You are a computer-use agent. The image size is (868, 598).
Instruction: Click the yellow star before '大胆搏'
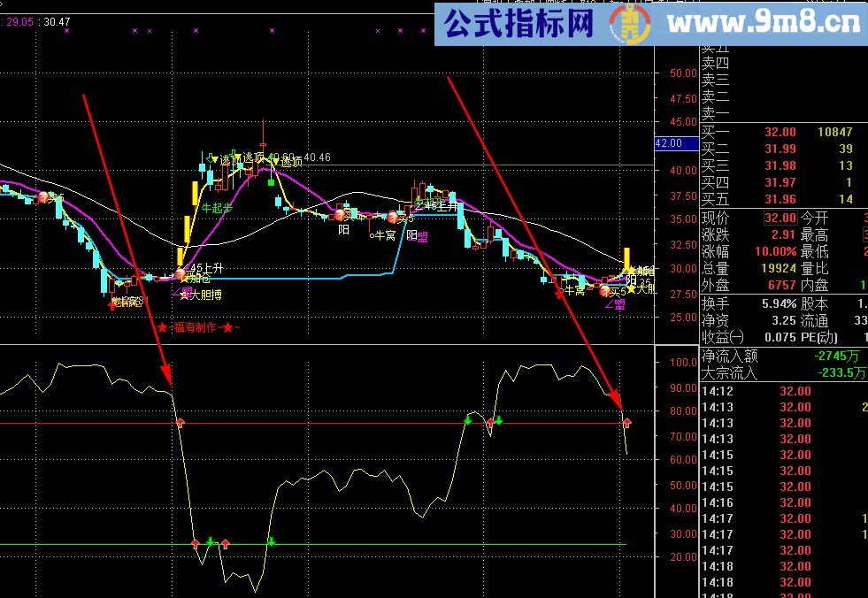pos(185,295)
